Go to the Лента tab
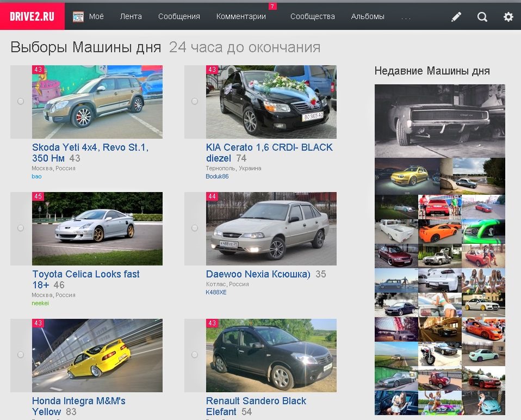Screen dimensions: 521x420 pyautogui.click(x=131, y=17)
